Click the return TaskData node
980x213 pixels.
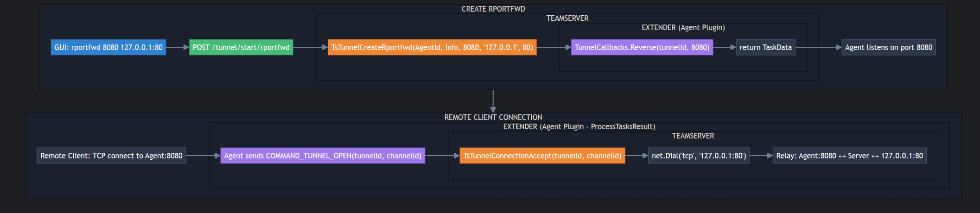click(x=765, y=47)
